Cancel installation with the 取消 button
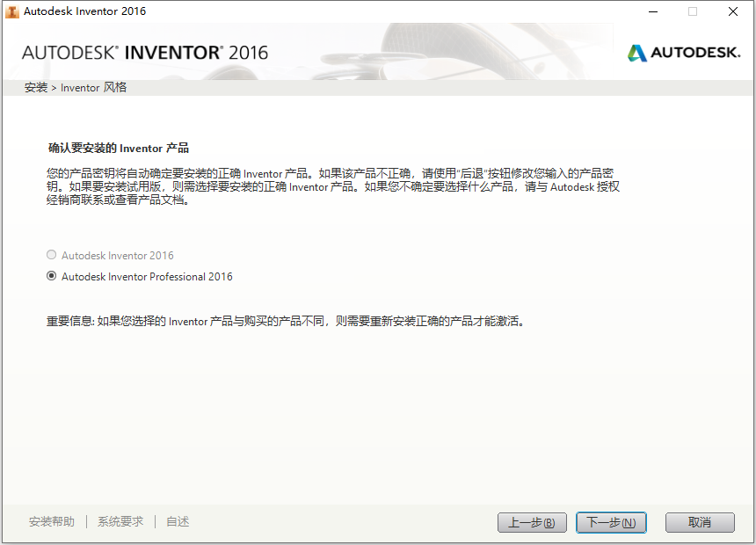756x545 pixels. click(x=700, y=522)
